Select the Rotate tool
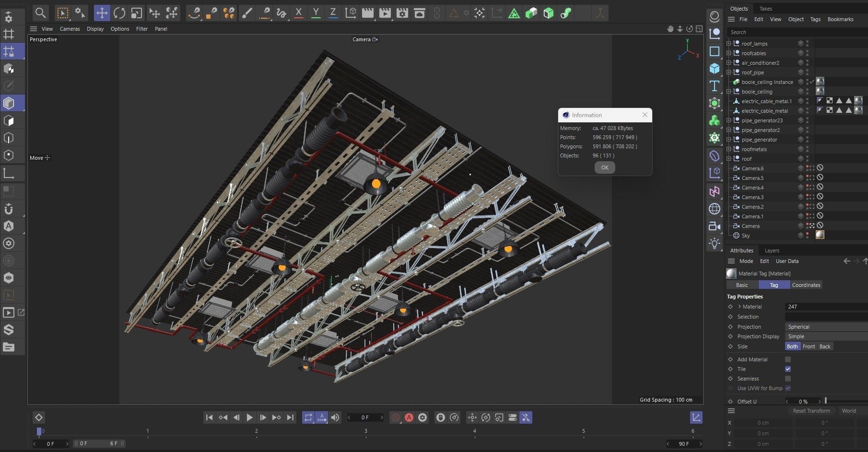The image size is (868, 452). click(x=119, y=13)
